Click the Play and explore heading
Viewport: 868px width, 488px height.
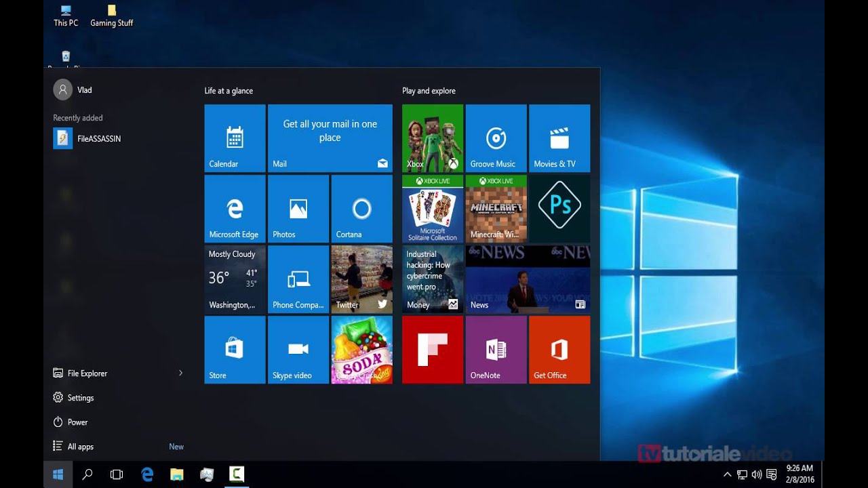[429, 91]
